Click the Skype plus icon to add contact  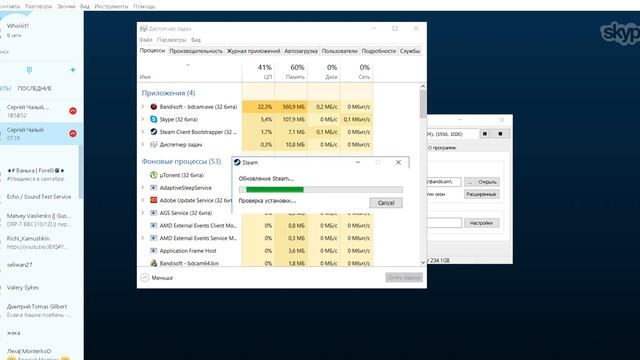tap(73, 70)
